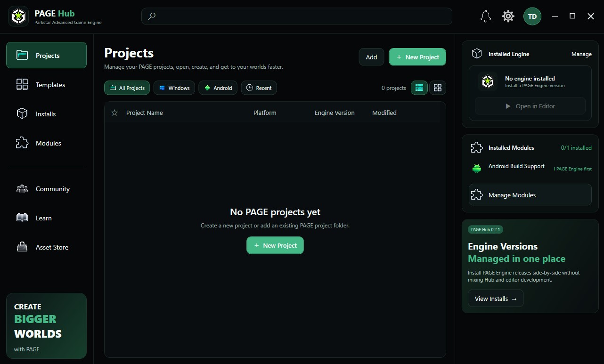604x364 pixels.
Task: Maximize the PAGE Hub window
Action: (572, 16)
